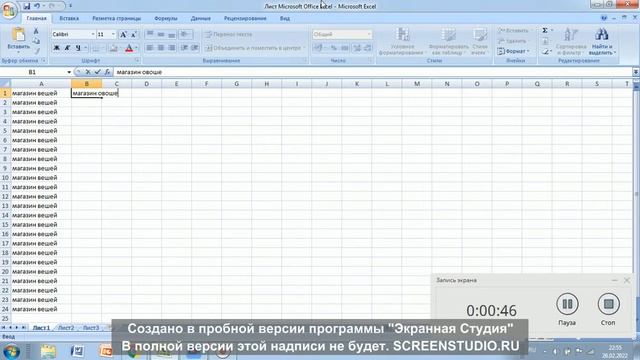Cancel the cell entry with X

click(x=88, y=72)
